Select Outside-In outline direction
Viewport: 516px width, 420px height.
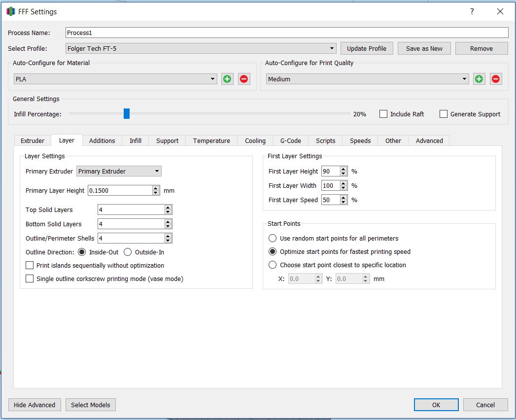click(x=128, y=252)
